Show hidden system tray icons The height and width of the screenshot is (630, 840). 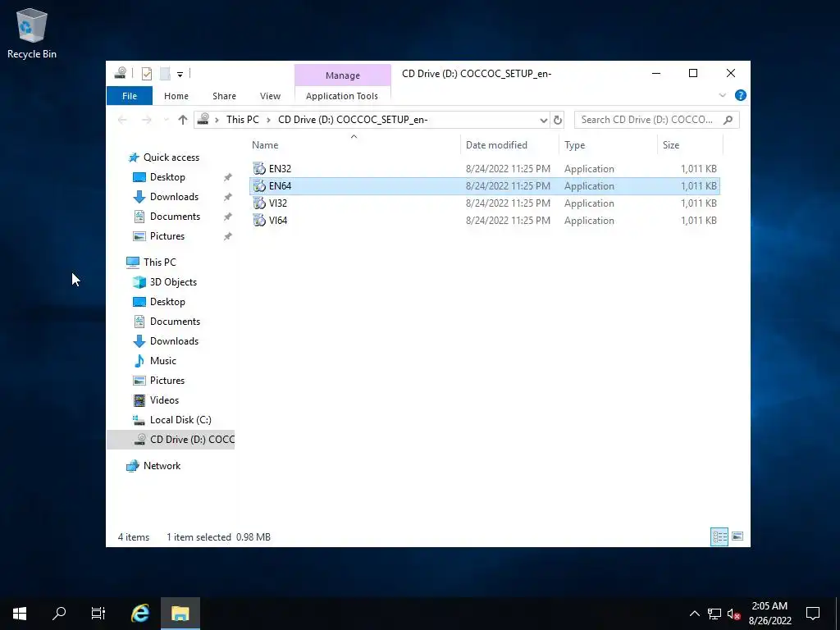[x=694, y=614]
